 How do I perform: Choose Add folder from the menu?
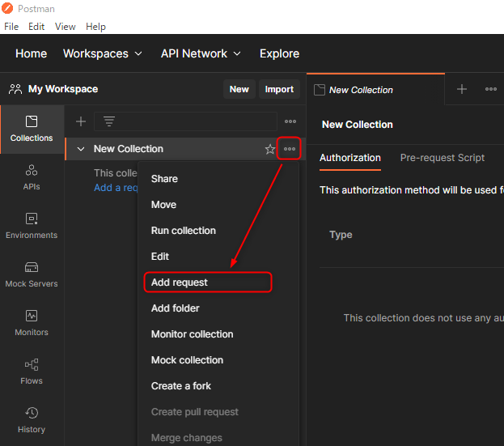176,308
